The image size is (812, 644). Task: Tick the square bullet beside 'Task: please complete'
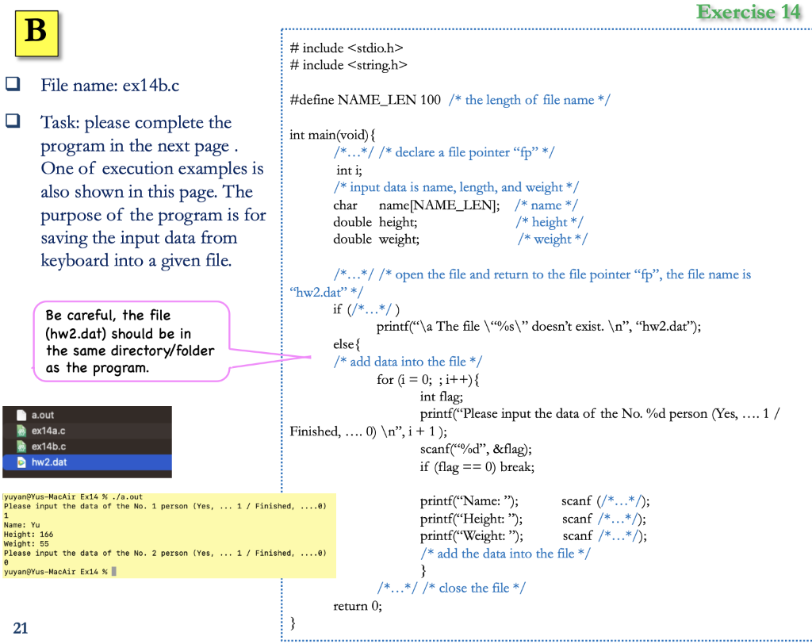pos(13,121)
